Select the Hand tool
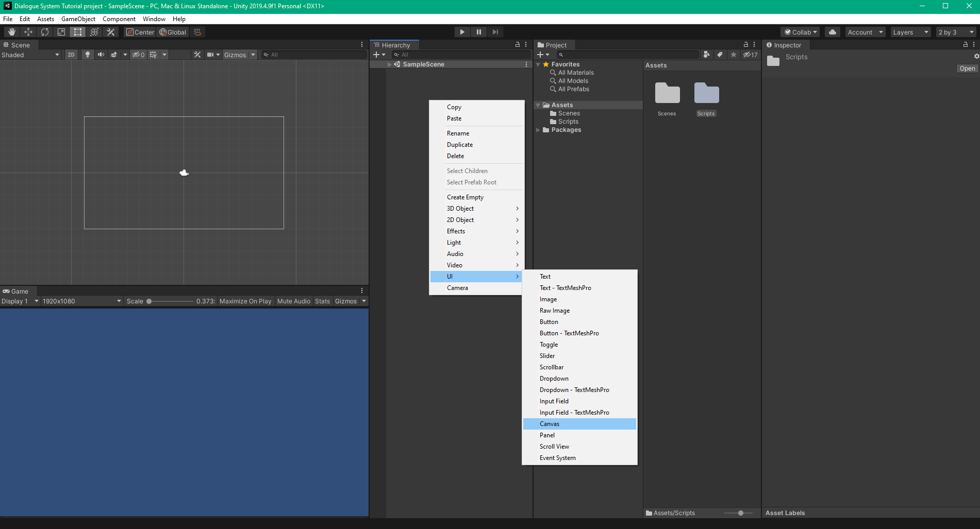The image size is (980, 529). [x=11, y=31]
